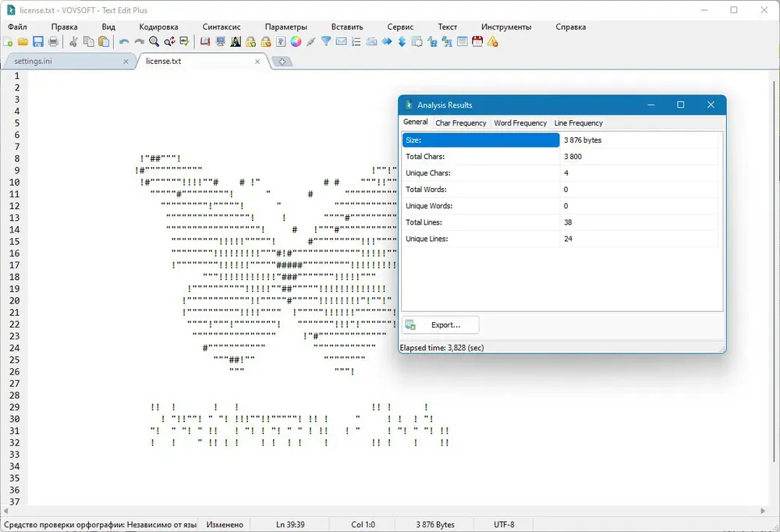Select the Total Lines row

pyautogui.click(x=561, y=222)
